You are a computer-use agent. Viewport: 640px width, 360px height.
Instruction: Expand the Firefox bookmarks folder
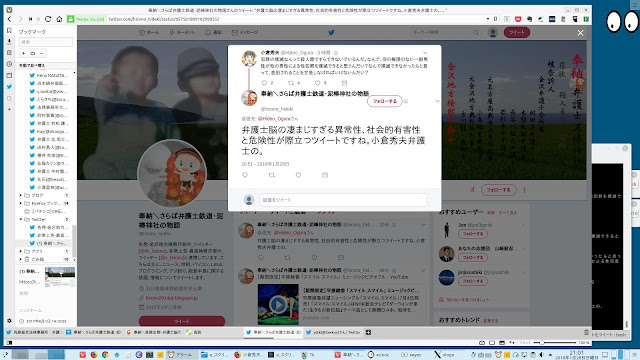tap(20, 203)
